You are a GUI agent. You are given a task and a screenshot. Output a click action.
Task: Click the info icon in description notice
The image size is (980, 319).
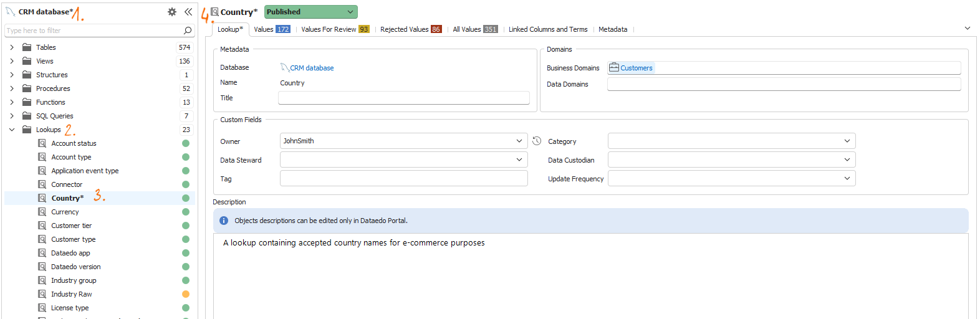pyautogui.click(x=224, y=221)
